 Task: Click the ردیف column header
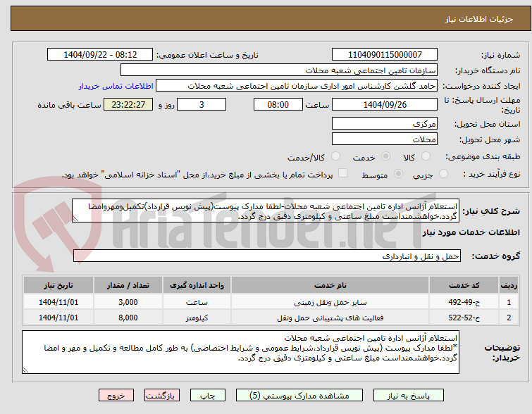tap(509, 285)
